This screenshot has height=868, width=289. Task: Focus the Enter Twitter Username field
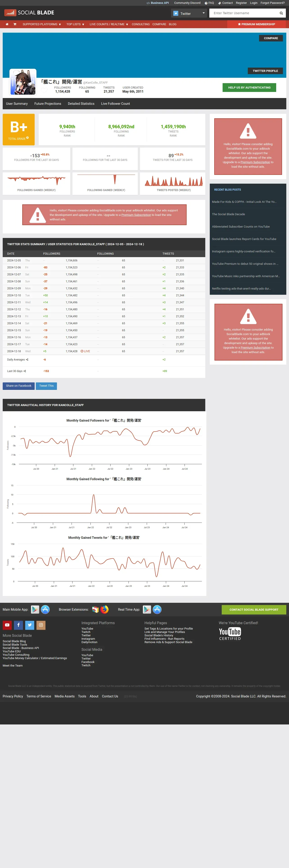[x=244, y=13]
